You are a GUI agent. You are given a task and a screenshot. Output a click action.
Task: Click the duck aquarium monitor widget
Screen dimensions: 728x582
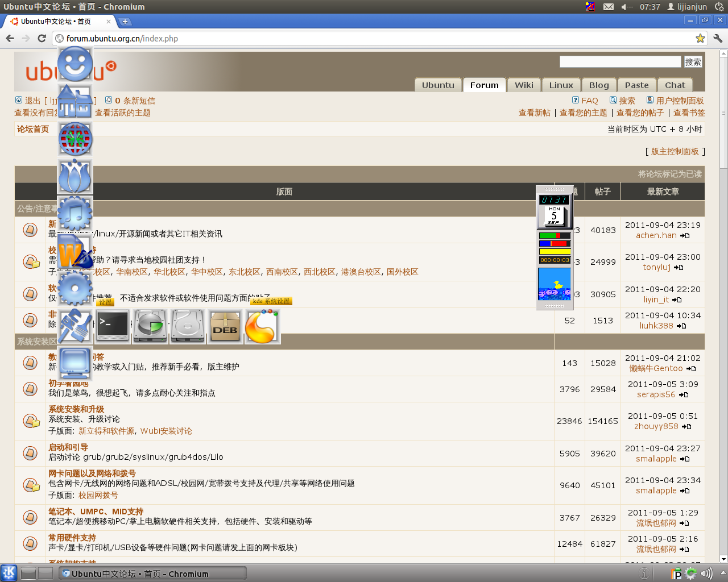(555, 284)
